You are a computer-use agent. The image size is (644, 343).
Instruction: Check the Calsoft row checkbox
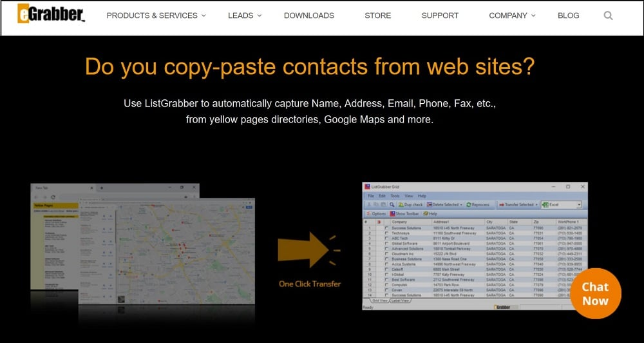(386, 269)
